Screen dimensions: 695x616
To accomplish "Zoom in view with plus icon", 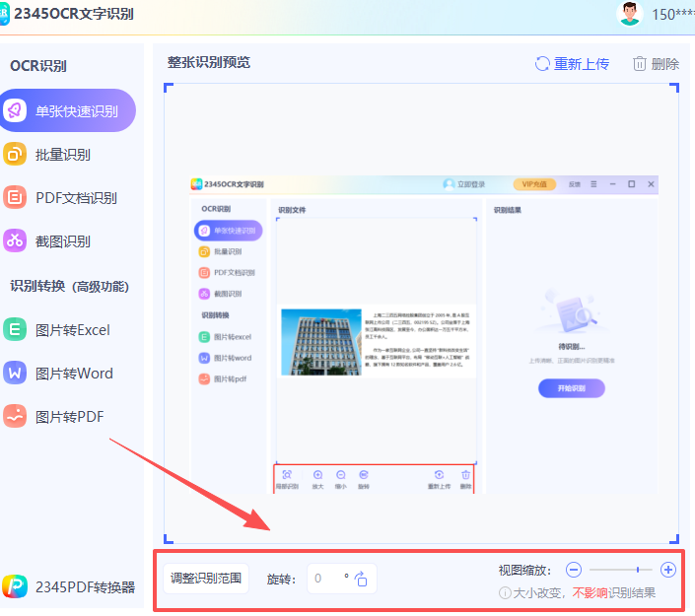I will coord(668,570).
